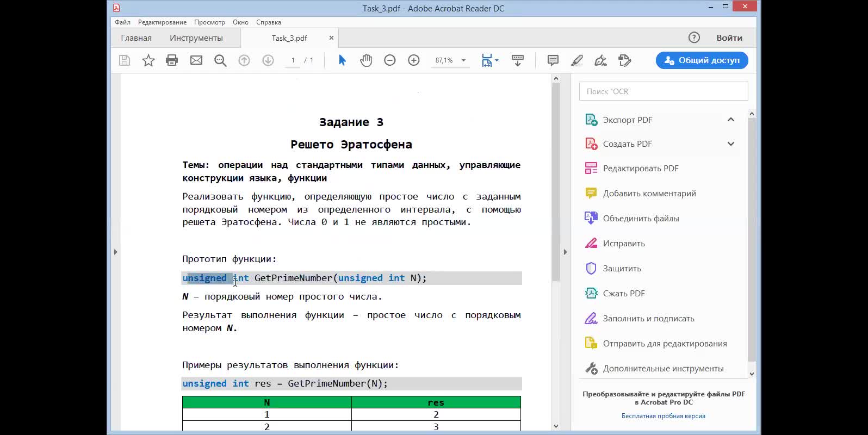
Task: Click the Поиск "OCR" search field
Action: click(x=664, y=91)
